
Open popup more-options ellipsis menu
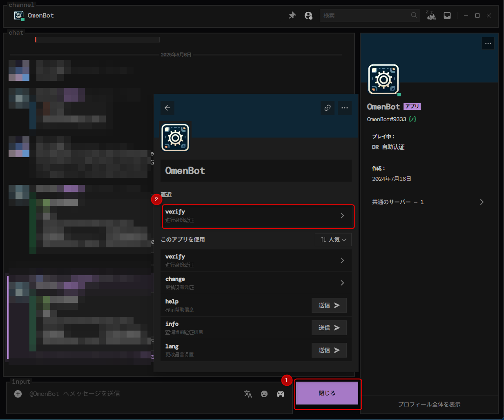tap(345, 108)
